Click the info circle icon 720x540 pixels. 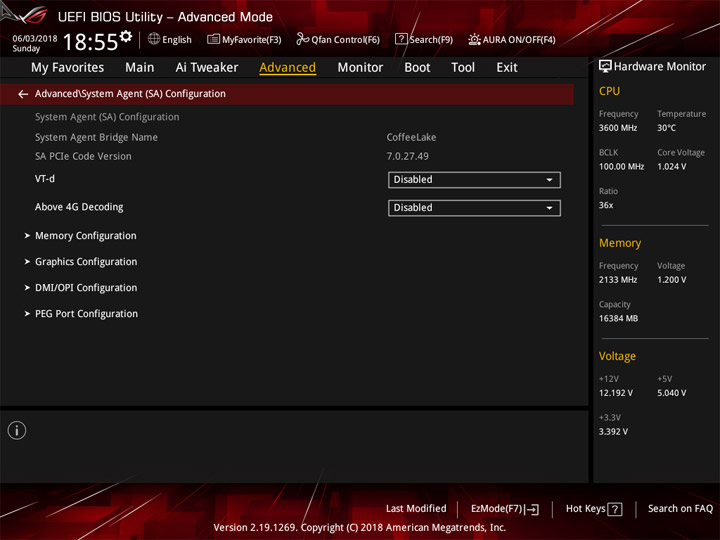17,430
